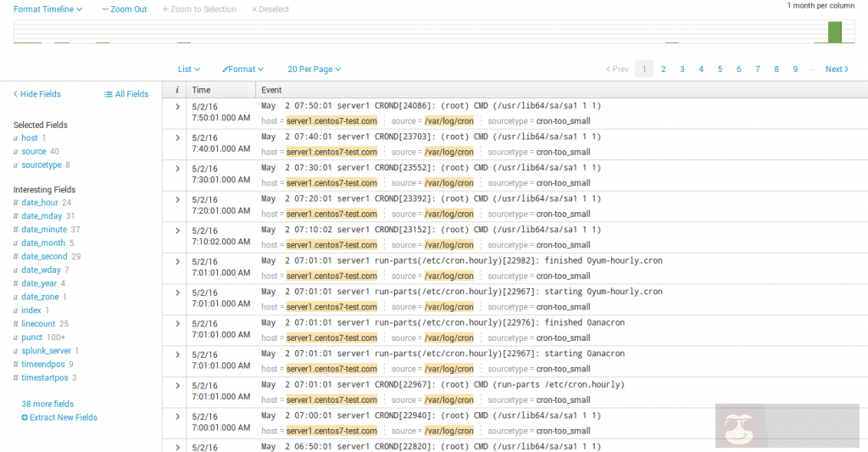868x452 pixels.
Task: Go to results page 9
Action: tap(795, 70)
